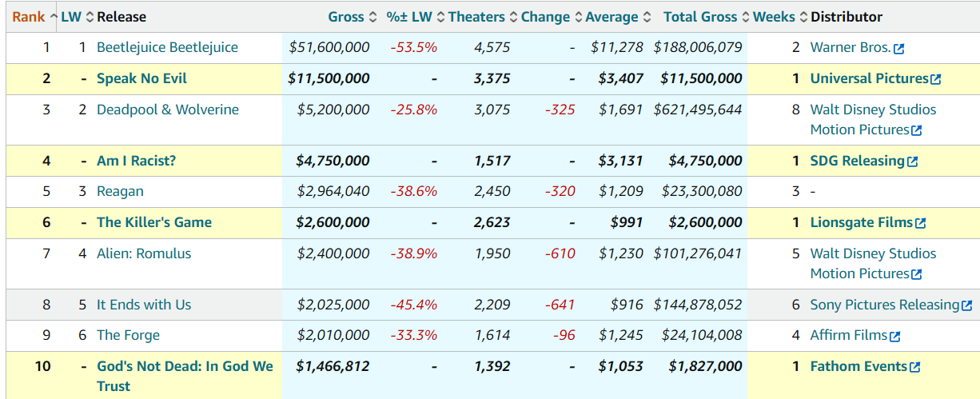This screenshot has width=980, height=399.
Task: Click external link icon next to Affirm Films
Action: tap(895, 337)
